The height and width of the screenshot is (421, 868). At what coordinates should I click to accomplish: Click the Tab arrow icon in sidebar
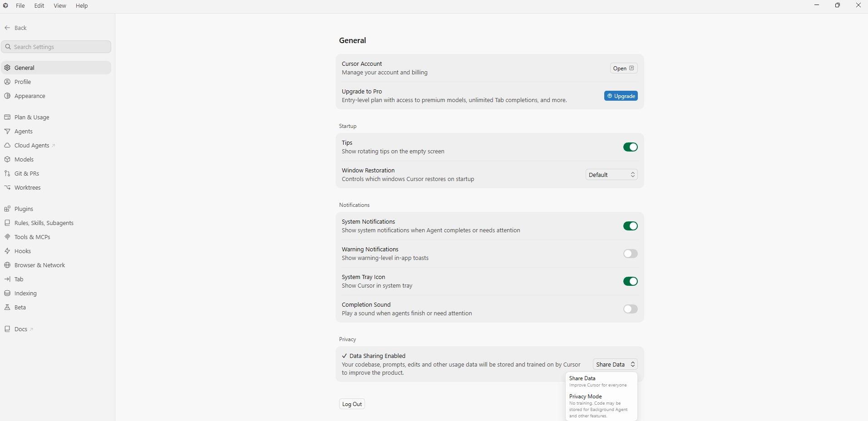[7, 279]
